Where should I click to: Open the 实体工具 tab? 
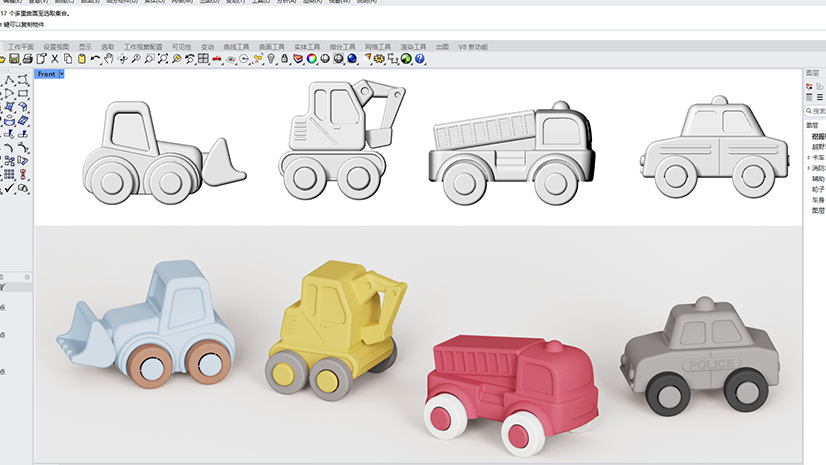(307, 47)
